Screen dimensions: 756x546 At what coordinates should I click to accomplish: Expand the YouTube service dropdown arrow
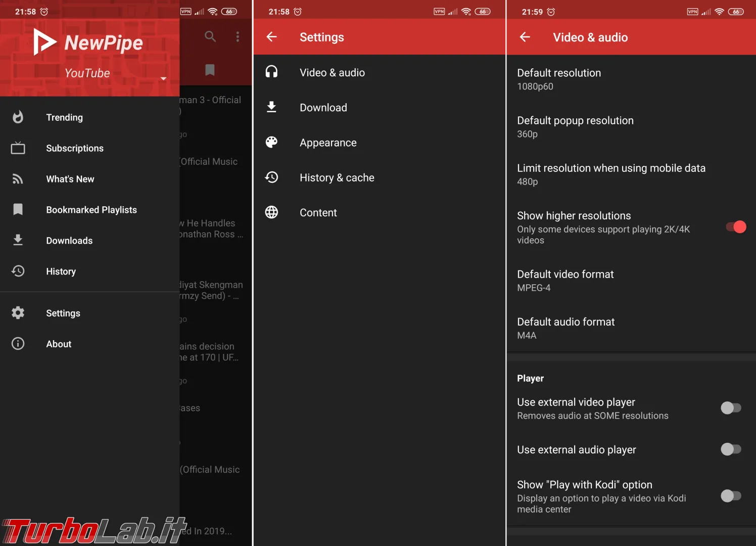coord(163,79)
